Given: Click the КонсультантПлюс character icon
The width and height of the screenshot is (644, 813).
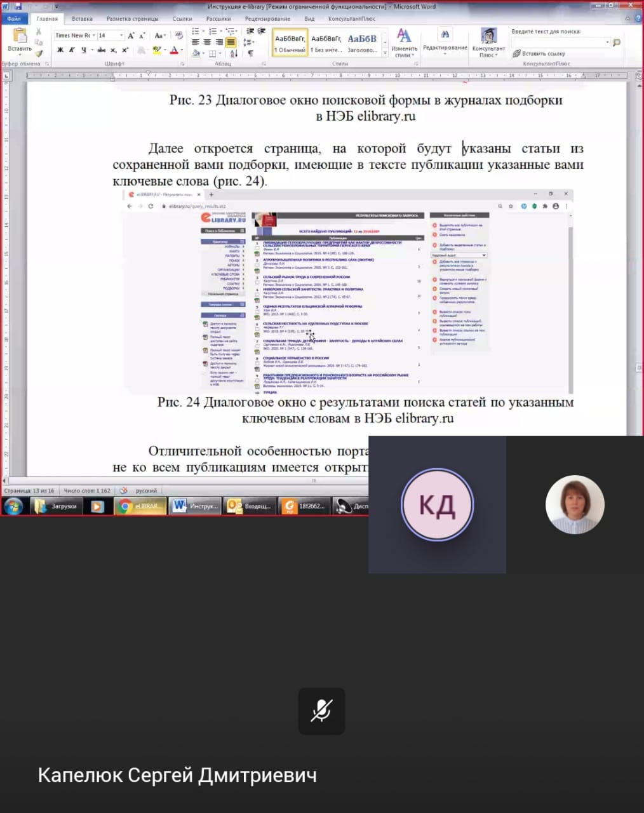Looking at the screenshot, I should 488,36.
